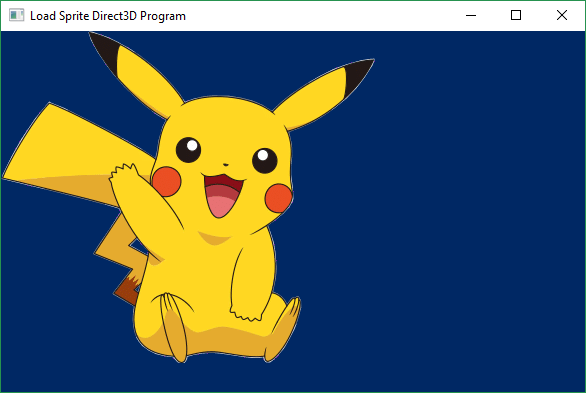Click Pikachu's small black nose
The width and height of the screenshot is (586, 393).
[226, 164]
